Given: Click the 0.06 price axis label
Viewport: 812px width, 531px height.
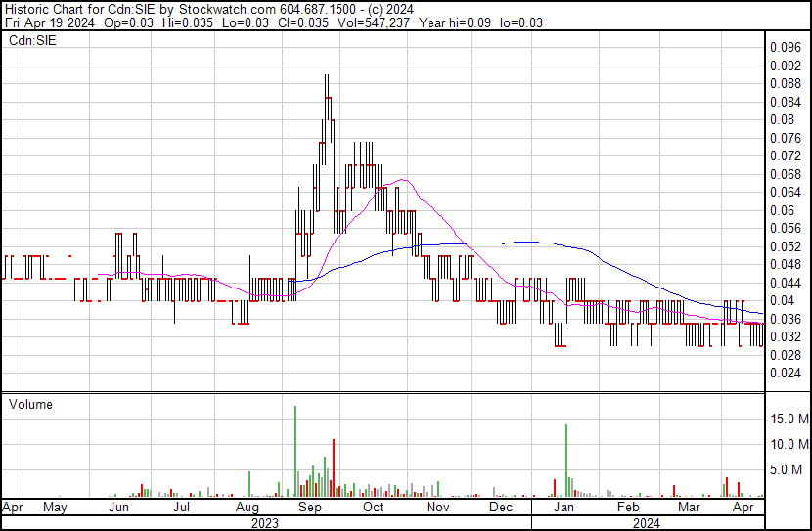Looking at the screenshot, I should coord(782,210).
